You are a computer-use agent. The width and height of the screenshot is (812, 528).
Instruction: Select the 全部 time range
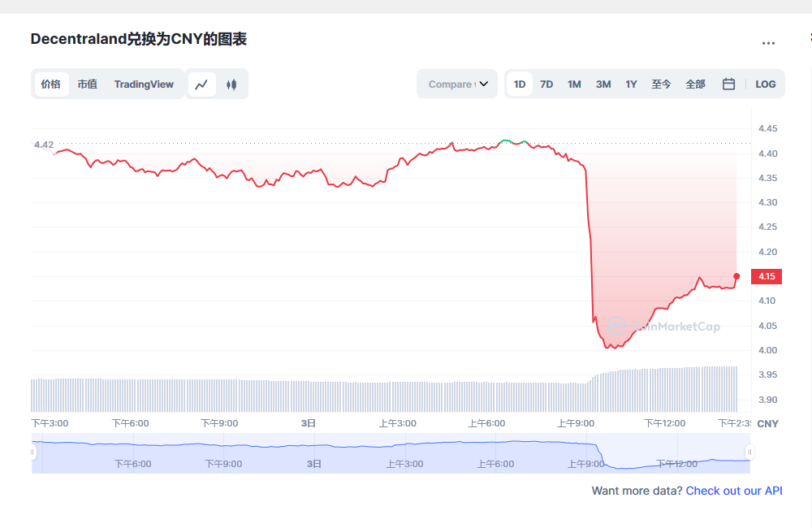point(696,84)
